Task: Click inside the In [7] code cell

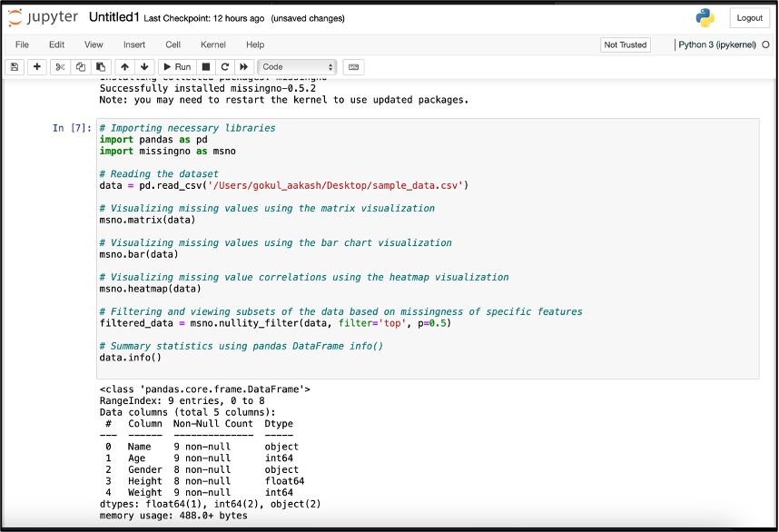Action: pyautogui.click(x=363, y=245)
